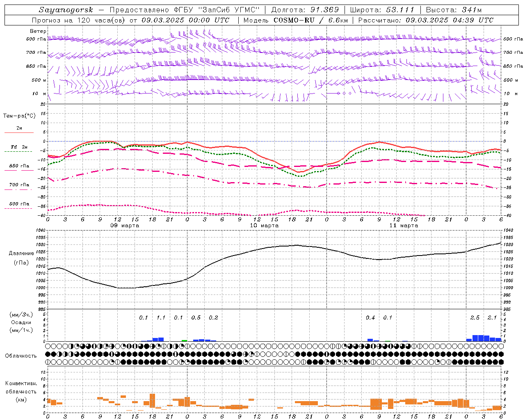Click the 11 марта date label
Image resolution: width=525 pixels, height=420 pixels.
(404, 226)
